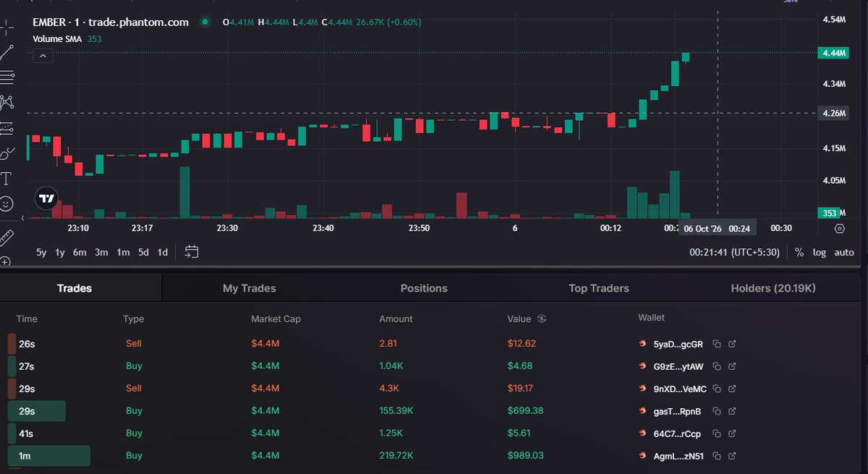Open external link for AgmL...zN51

tap(732, 456)
